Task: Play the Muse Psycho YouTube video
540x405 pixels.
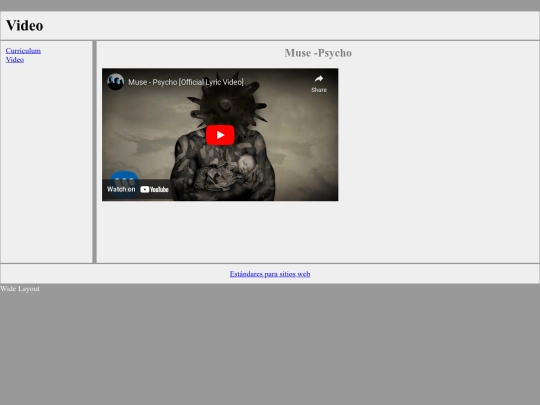Action: pos(220,135)
